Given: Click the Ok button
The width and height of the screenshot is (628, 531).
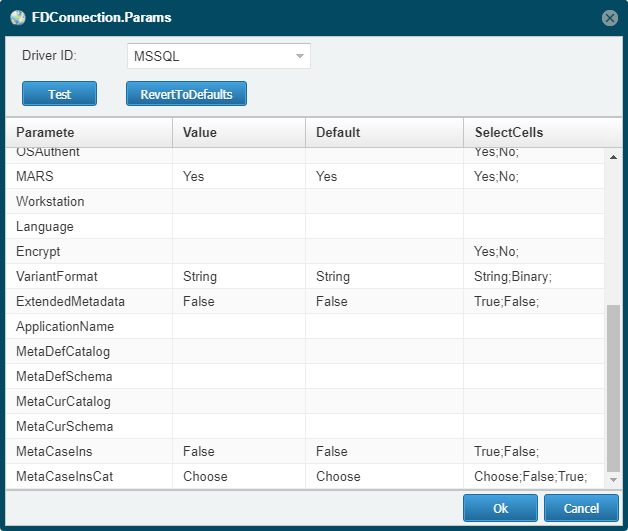Looking at the screenshot, I should tap(500, 508).
